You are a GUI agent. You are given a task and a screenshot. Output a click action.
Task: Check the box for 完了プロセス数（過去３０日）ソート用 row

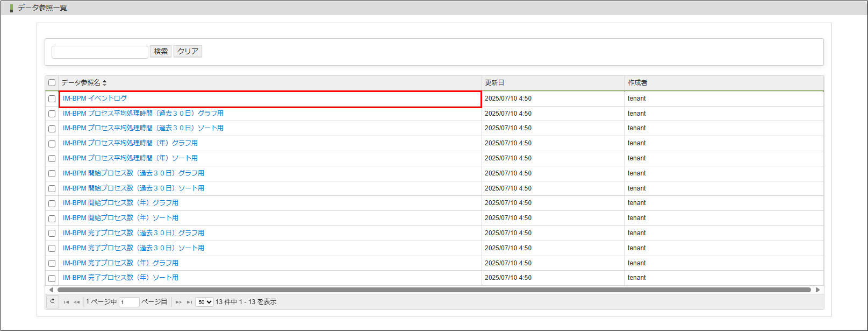[x=52, y=248]
